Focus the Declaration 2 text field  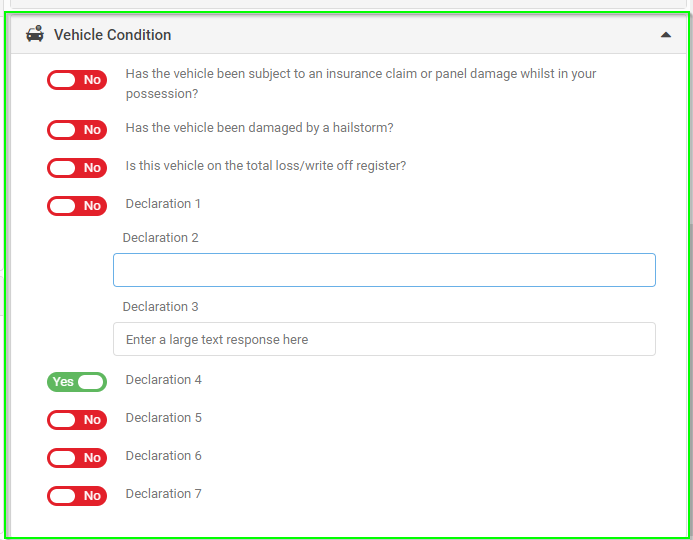pos(384,270)
